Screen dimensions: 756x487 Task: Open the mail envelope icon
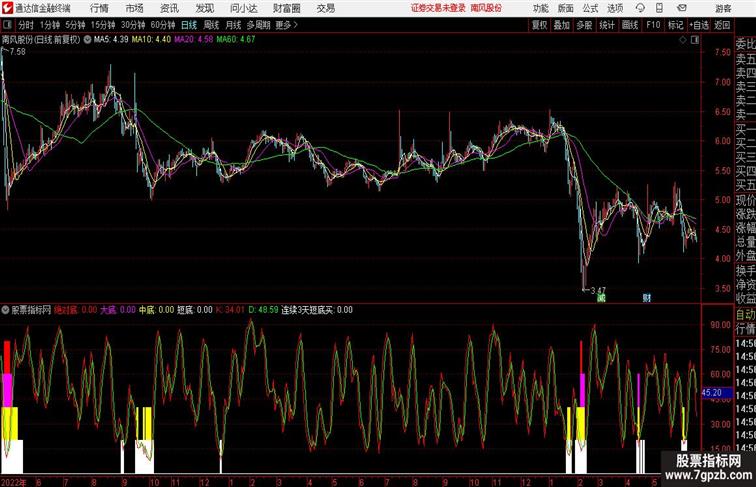682,8
